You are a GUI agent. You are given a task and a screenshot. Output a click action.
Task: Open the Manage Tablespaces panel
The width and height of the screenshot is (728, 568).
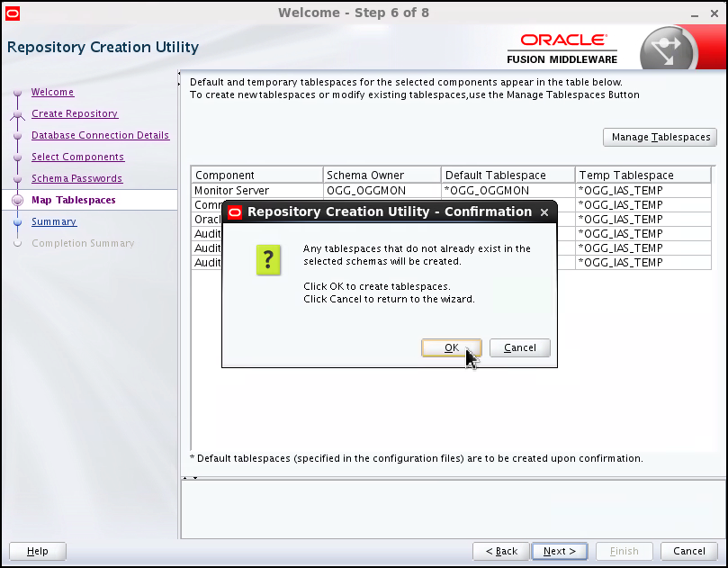pos(660,137)
